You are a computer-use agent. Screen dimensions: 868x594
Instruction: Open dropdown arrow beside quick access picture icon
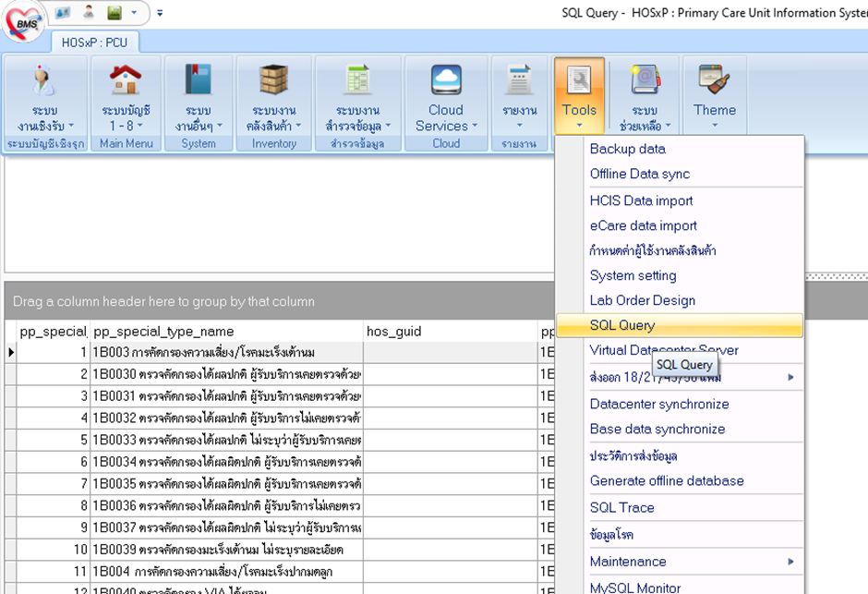click(134, 12)
